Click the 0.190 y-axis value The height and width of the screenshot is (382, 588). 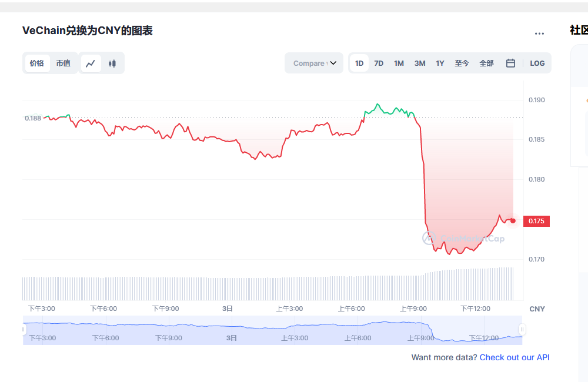pos(537,100)
